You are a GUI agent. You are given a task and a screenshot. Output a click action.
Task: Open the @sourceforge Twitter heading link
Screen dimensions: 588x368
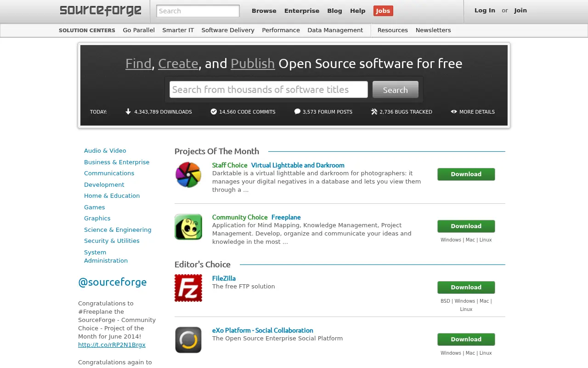click(113, 282)
